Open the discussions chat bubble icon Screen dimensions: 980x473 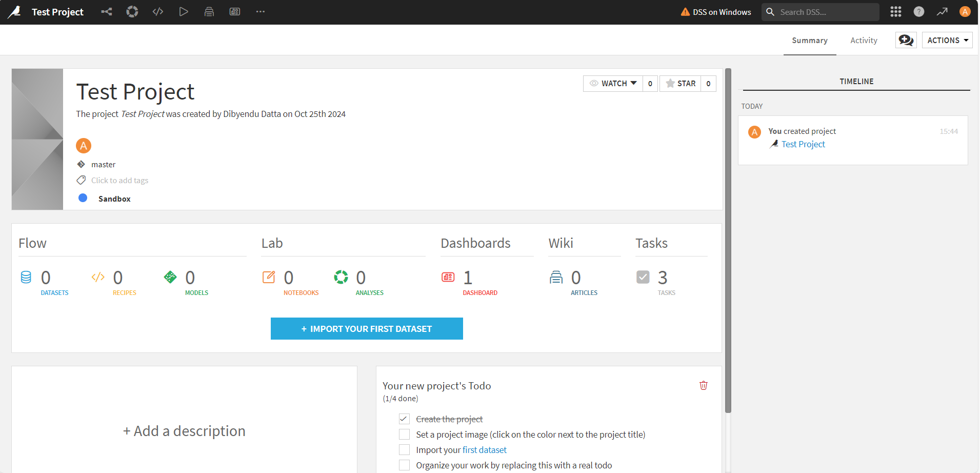[906, 40]
